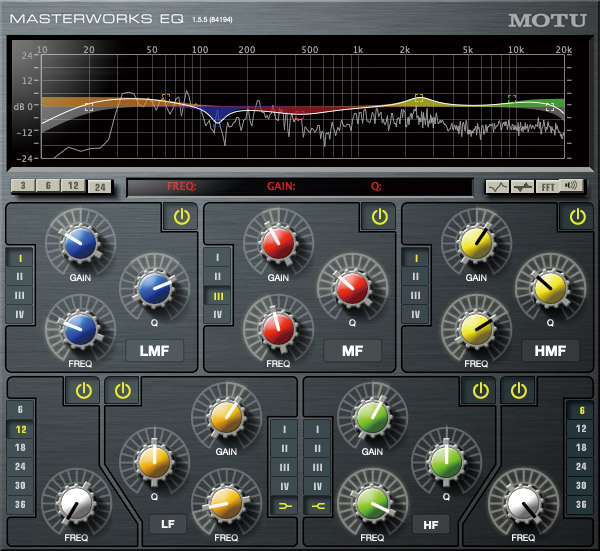Toggle the LF band power button
Image resolution: width=600 pixels, height=551 pixels.
click(x=123, y=391)
